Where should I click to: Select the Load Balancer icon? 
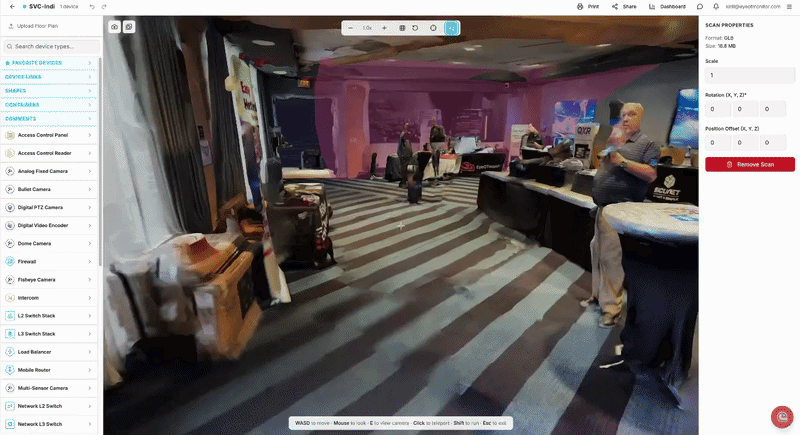point(10,352)
